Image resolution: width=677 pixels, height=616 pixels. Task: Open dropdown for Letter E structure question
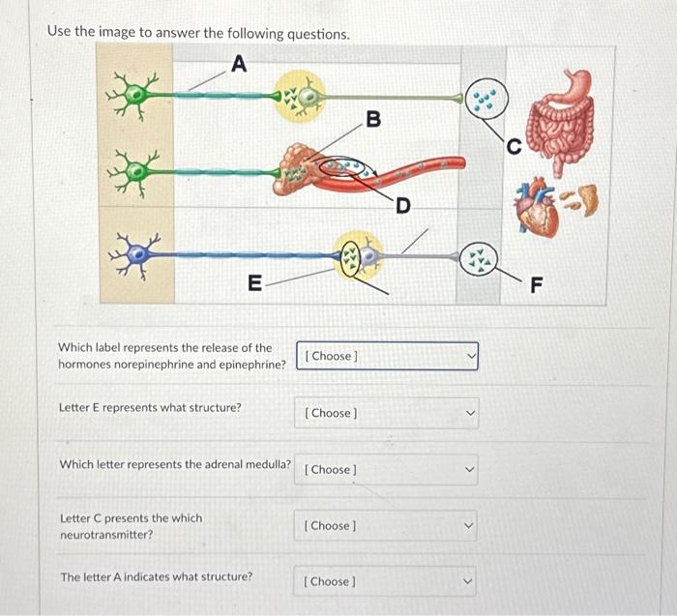[387, 413]
